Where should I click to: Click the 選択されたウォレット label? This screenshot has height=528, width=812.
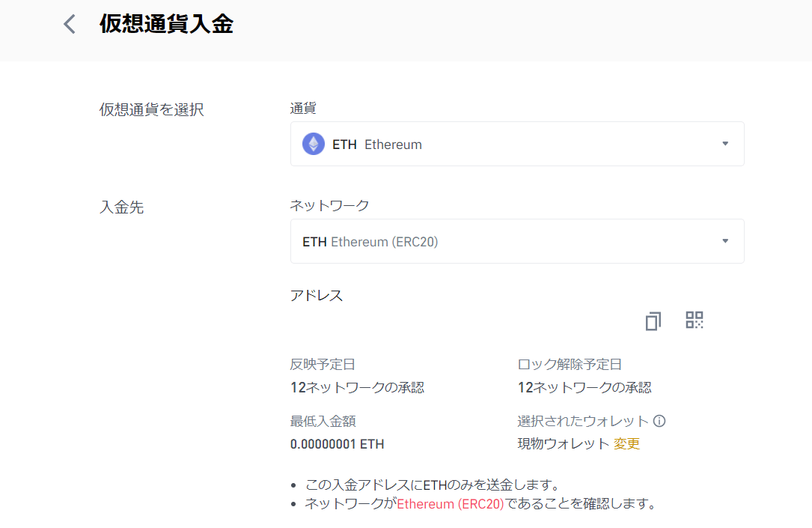coord(582,421)
